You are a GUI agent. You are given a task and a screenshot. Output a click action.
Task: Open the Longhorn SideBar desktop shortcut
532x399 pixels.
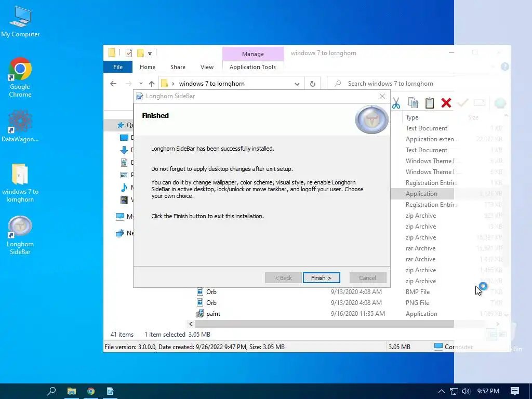click(20, 235)
